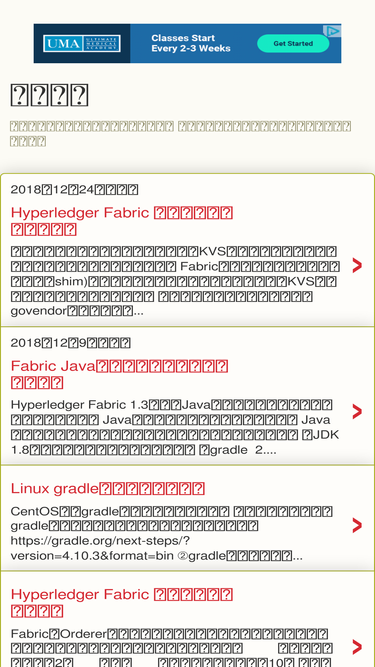Image resolution: width=375 pixels, height=667 pixels.
Task: Click red chevron of Fabric Orderer post
Action: (357, 647)
